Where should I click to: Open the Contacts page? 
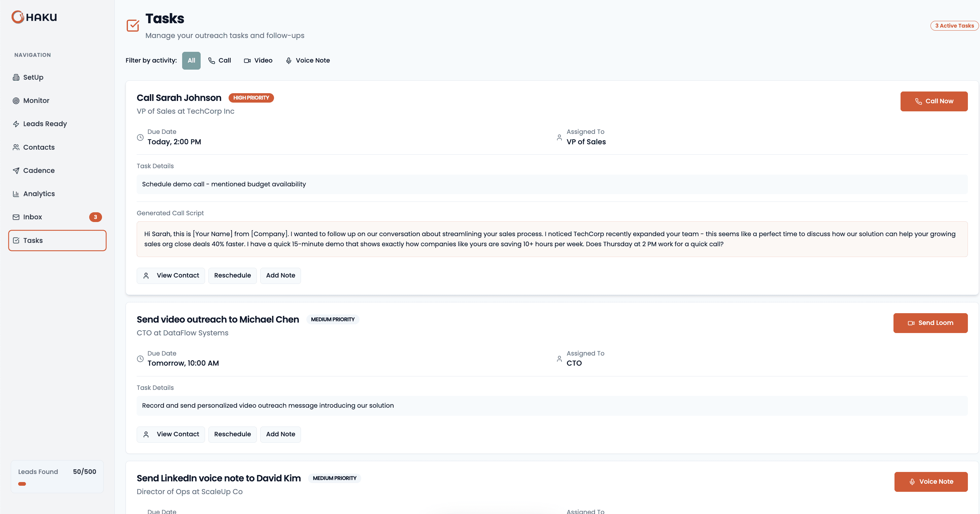38,147
